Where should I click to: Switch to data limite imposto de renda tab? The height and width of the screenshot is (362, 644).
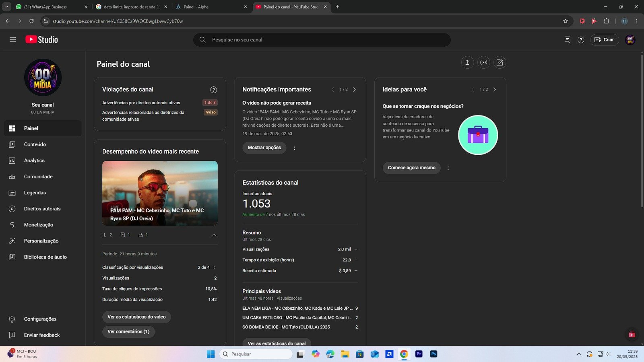(x=131, y=7)
